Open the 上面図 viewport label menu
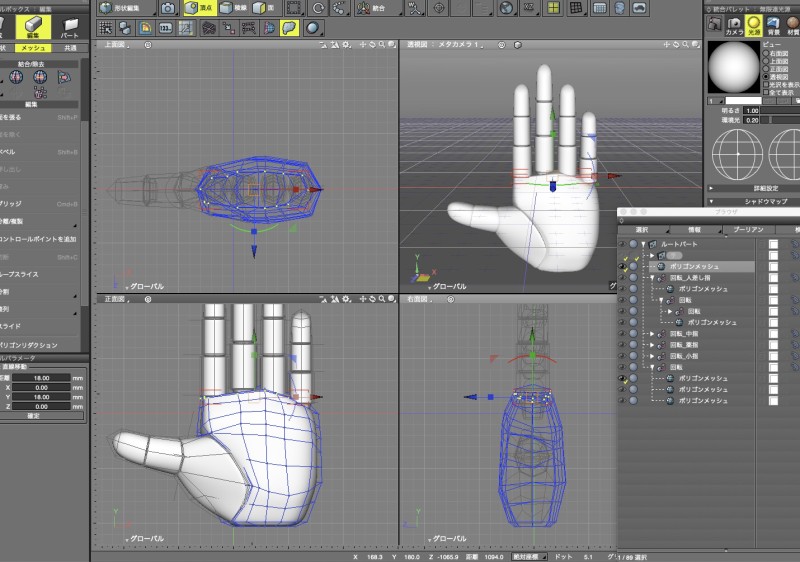800x562 pixels. click(x=116, y=45)
